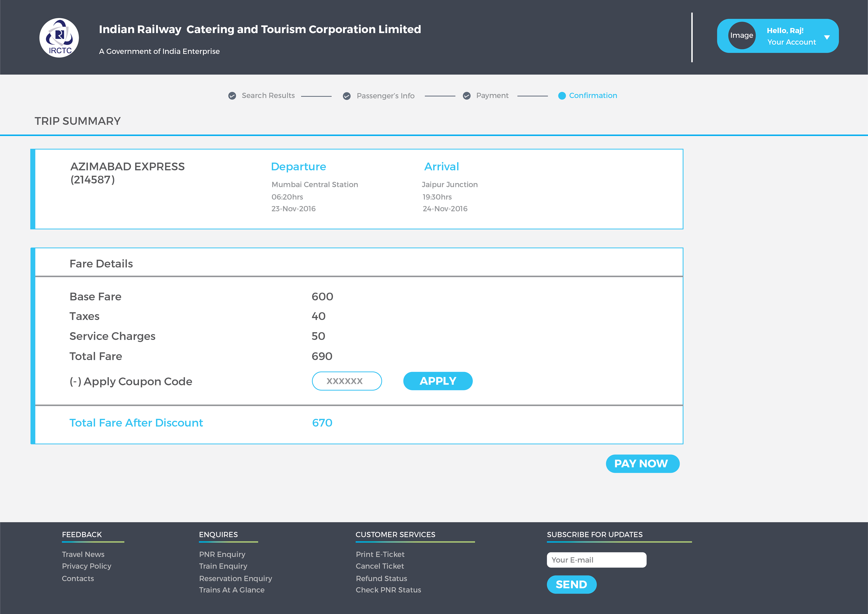Click the Search Results step checkmark icon
Screen dimensions: 868x614
tap(232, 96)
